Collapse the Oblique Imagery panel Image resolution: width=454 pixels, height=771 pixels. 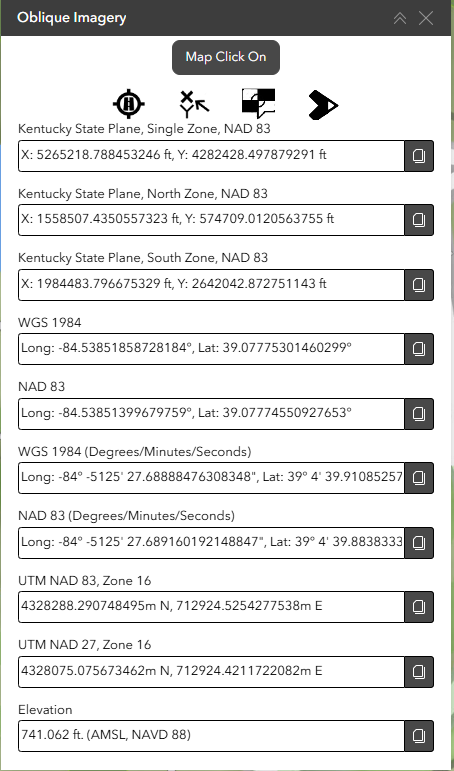(x=400, y=18)
